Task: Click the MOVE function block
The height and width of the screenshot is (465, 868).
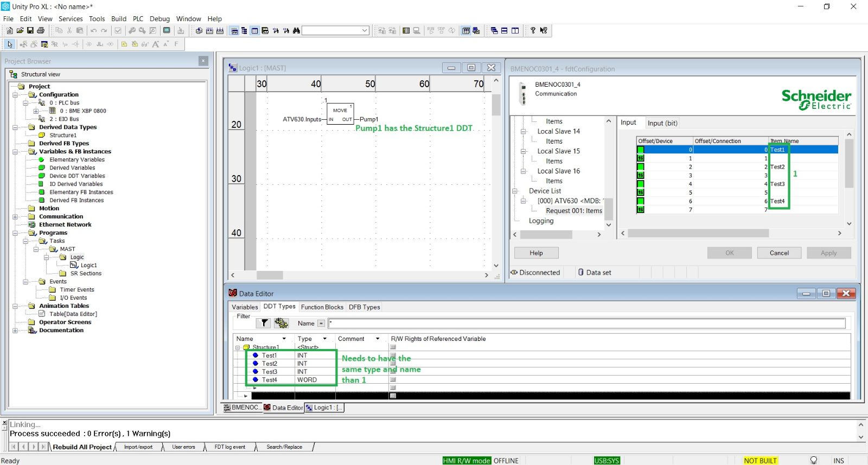Action: [x=340, y=114]
